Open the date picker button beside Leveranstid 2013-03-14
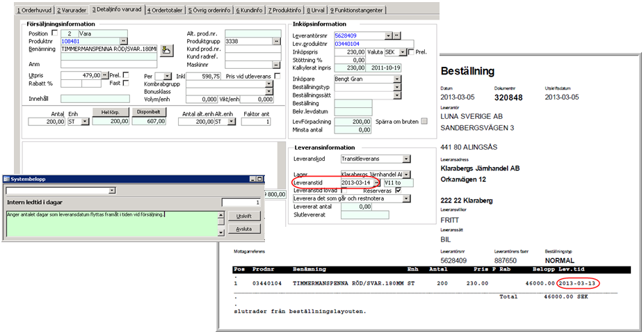This screenshot has width=644, height=334. point(377,183)
